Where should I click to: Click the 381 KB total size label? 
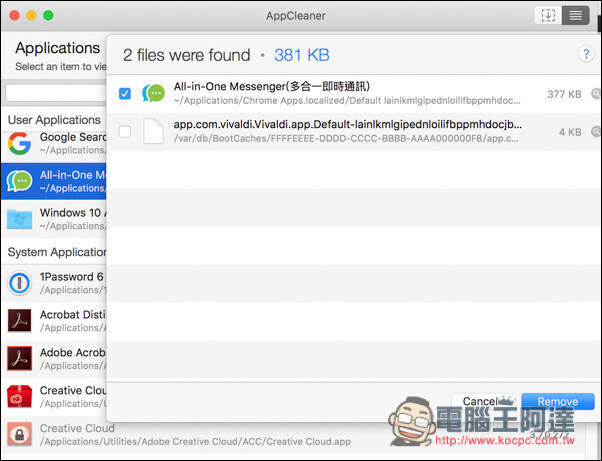(302, 55)
